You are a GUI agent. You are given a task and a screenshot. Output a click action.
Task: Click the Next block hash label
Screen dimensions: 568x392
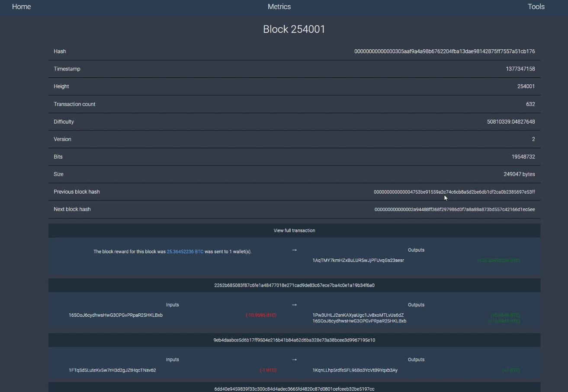(72, 209)
